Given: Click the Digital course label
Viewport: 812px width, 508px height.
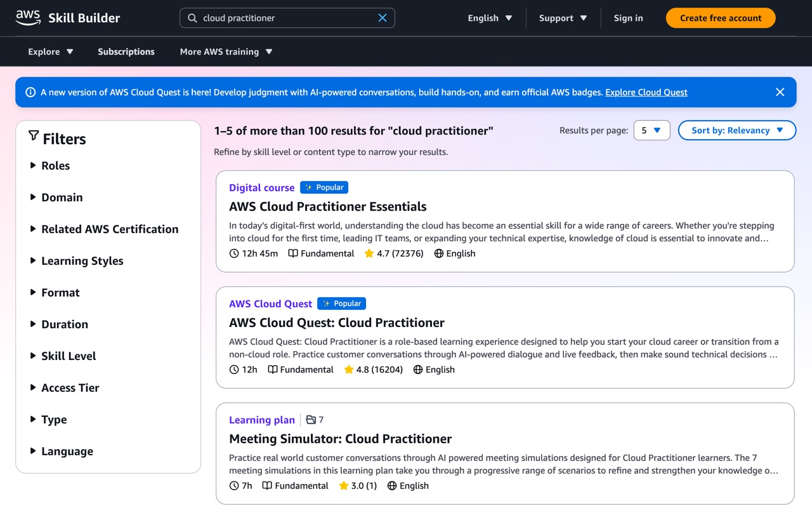Looking at the screenshot, I should tap(262, 187).
